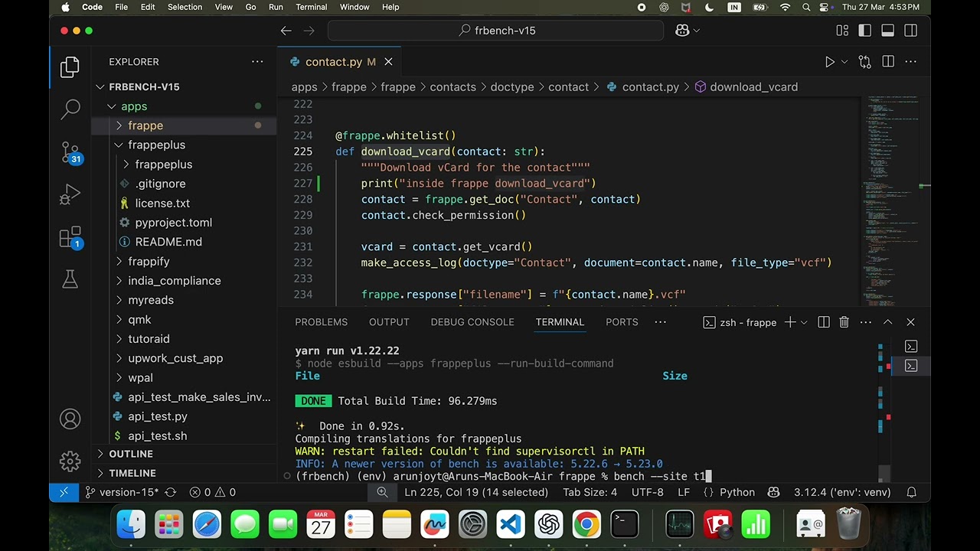The width and height of the screenshot is (980, 551).
Task: Create a new terminal with plus
Action: [789, 322]
